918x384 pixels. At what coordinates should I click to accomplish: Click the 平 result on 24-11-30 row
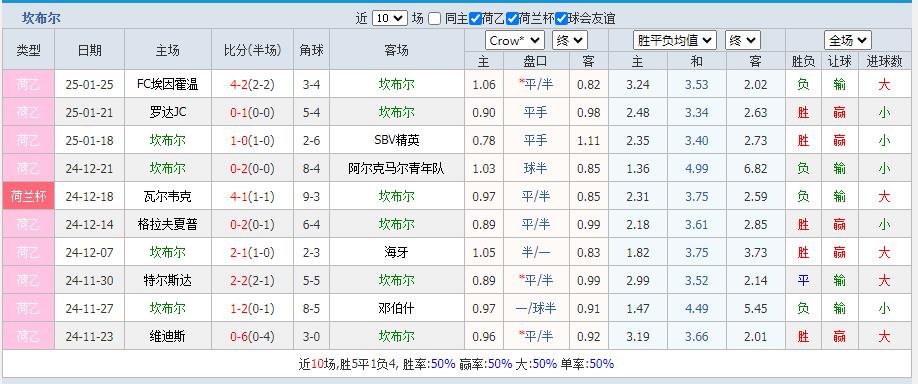[x=803, y=281]
